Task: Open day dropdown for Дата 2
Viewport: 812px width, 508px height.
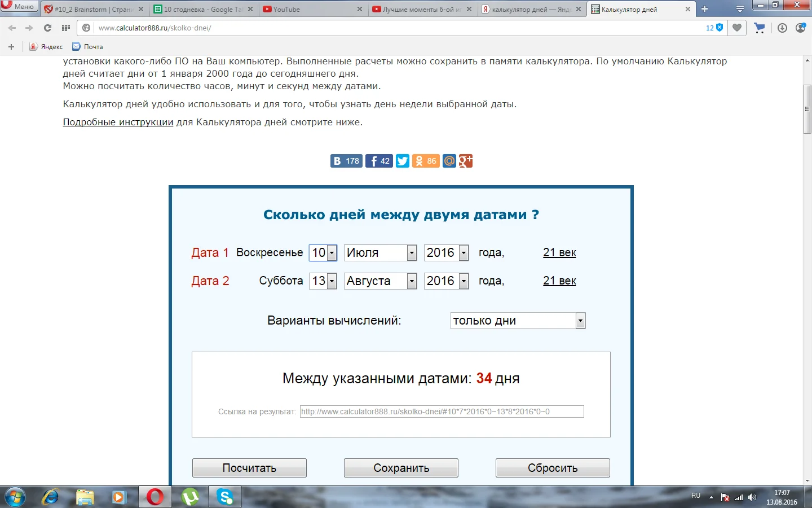Action: [x=323, y=281]
